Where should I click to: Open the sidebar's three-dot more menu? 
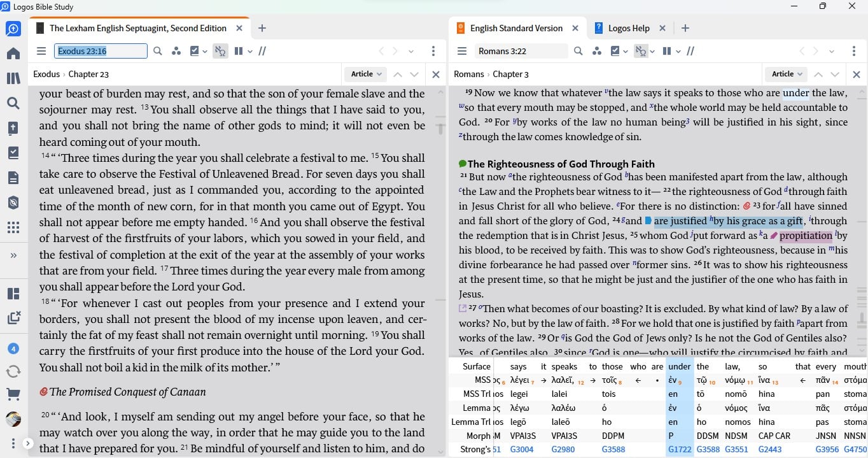coord(13,443)
